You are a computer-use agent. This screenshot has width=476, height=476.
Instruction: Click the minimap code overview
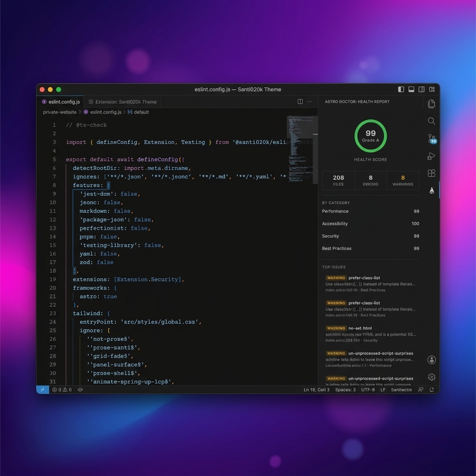pos(300,149)
